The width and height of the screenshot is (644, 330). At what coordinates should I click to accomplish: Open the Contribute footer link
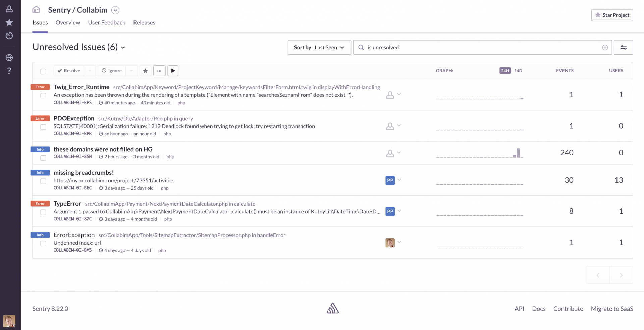[x=568, y=309]
